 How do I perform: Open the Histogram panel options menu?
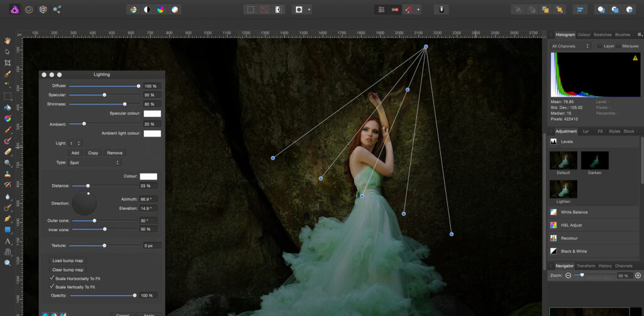pyautogui.click(x=639, y=35)
